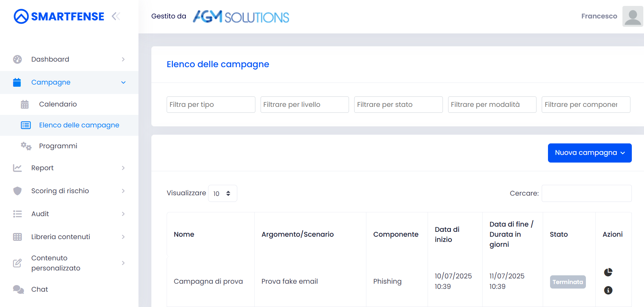
Task: Go to Elenco delle campagne sidebar item
Action: point(79,125)
